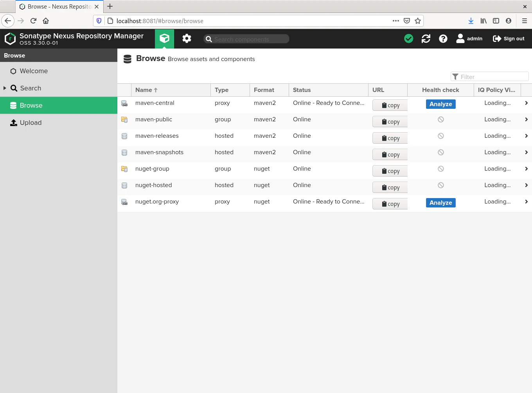
Task: Copy the URL for maven-releases
Action: pos(390,138)
